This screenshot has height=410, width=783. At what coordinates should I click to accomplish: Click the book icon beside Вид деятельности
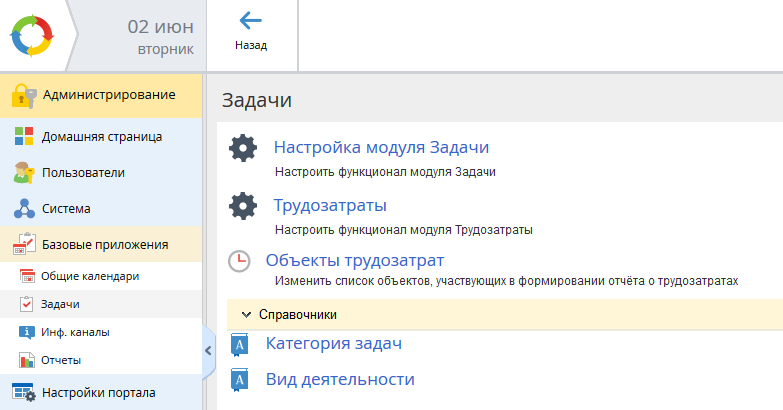click(239, 380)
